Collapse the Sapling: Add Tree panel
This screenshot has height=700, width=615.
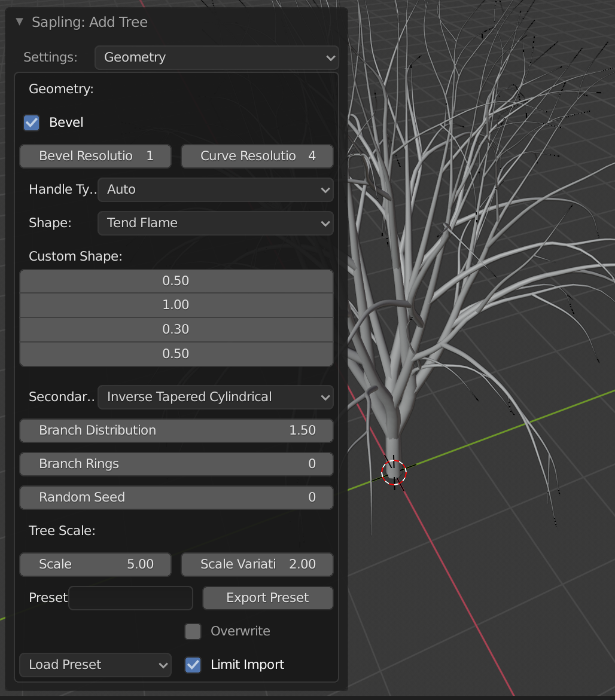coord(20,22)
